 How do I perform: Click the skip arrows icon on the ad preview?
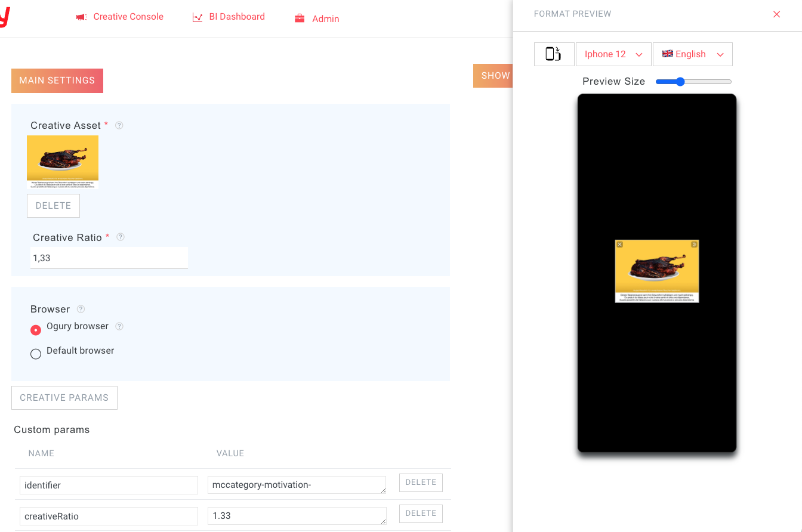pos(695,244)
